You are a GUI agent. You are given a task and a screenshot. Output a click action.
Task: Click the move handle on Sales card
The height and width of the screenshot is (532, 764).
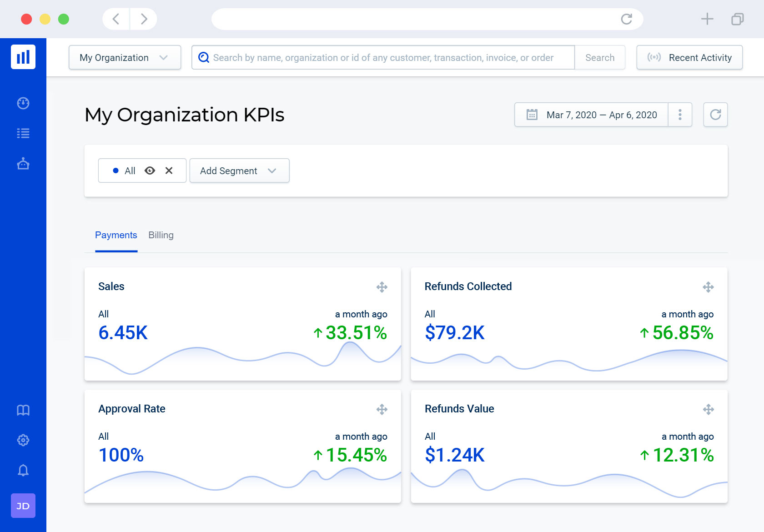tap(382, 287)
